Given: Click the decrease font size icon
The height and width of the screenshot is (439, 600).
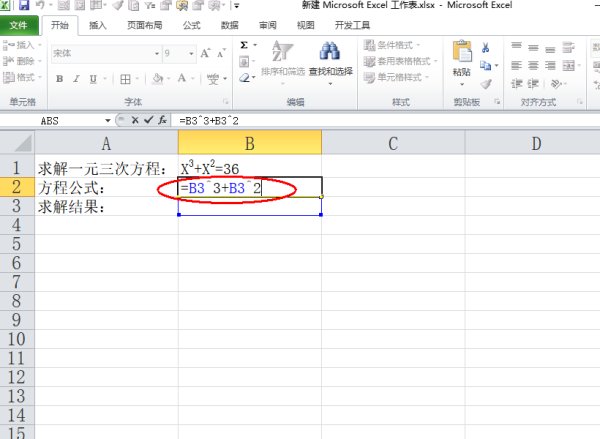Looking at the screenshot, I should coord(222,53).
